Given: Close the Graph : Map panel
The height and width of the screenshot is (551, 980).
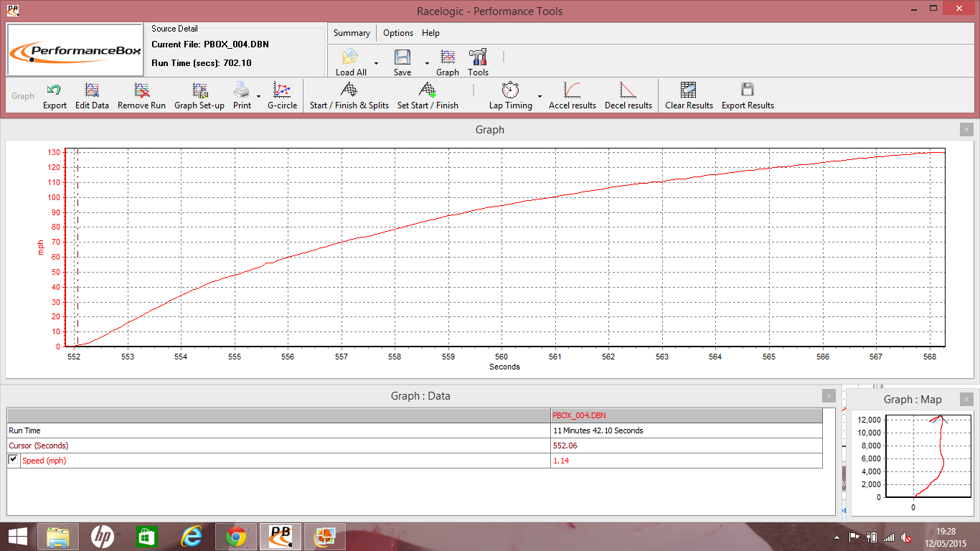Looking at the screenshot, I should click(967, 399).
